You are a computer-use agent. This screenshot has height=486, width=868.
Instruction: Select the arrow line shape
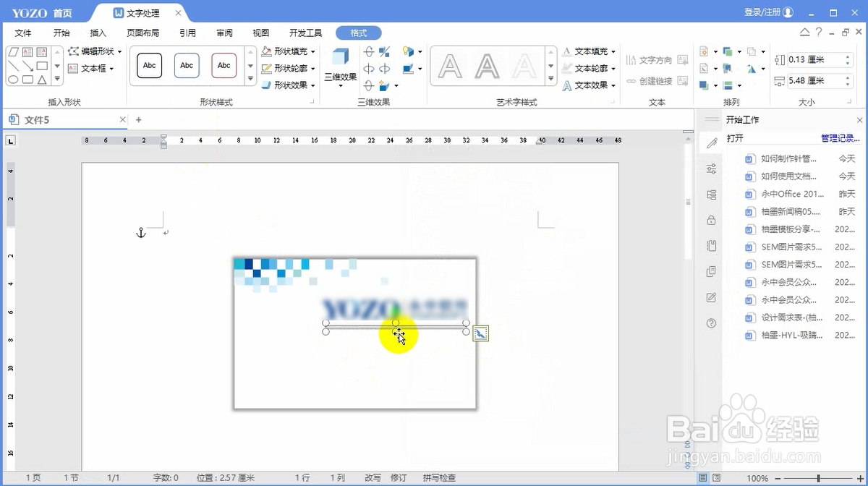tap(27, 66)
